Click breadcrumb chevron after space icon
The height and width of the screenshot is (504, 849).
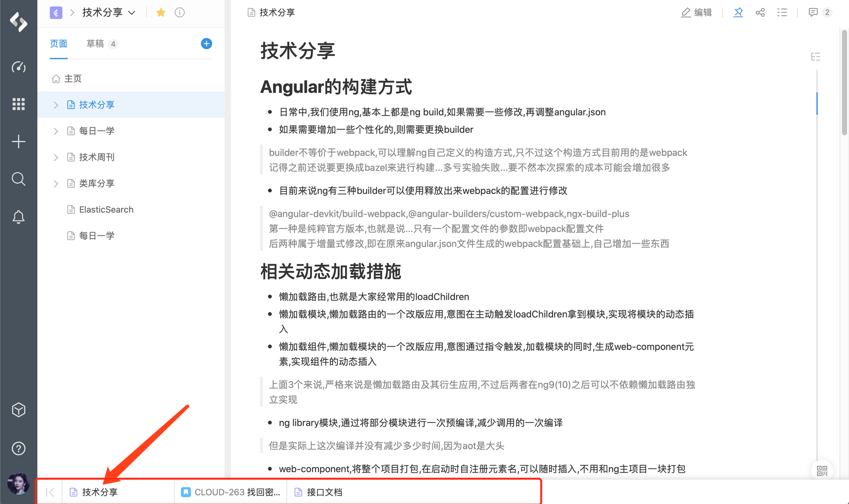coord(72,12)
